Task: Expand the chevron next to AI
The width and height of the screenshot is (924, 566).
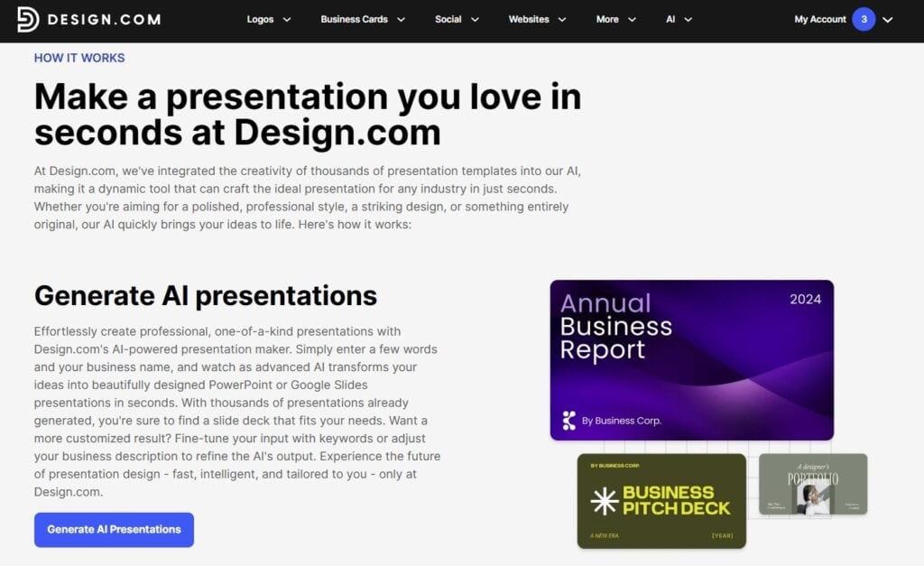Action: [x=691, y=20]
